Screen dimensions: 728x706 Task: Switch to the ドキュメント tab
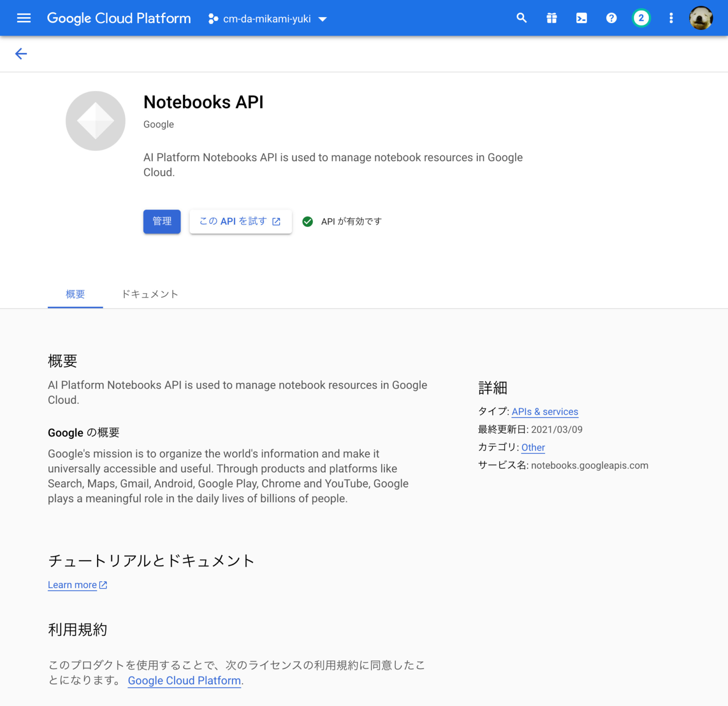point(149,294)
